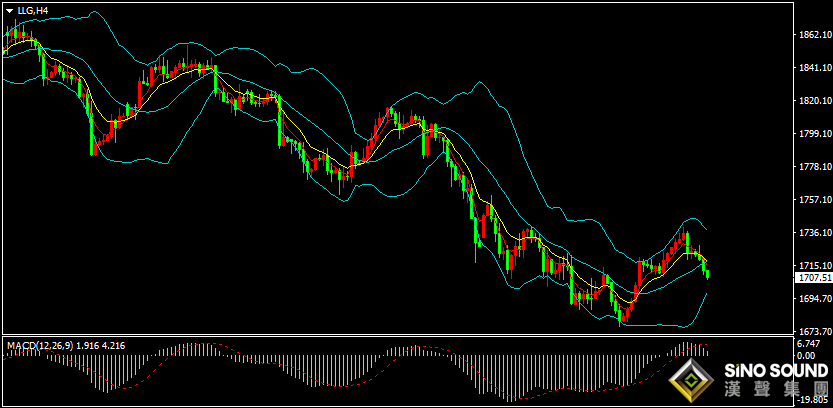833x408 pixels.
Task: Click the 1778.10 price axis label
Action: click(814, 167)
